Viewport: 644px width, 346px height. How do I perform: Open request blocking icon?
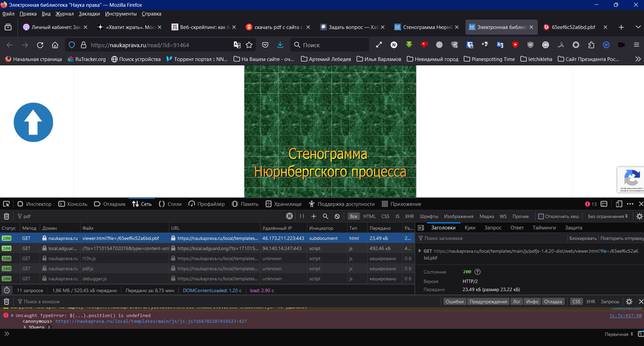(337, 216)
